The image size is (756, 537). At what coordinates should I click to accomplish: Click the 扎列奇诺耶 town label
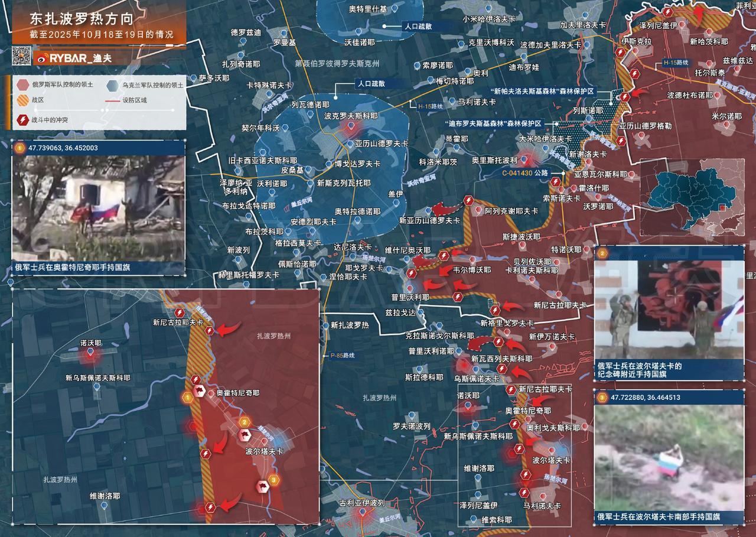tap(241, 63)
